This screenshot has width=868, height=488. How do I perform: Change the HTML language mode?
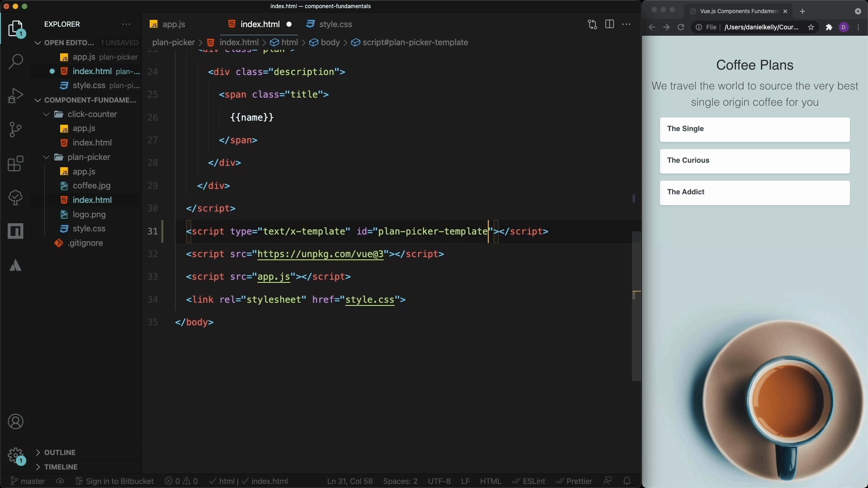point(491,481)
